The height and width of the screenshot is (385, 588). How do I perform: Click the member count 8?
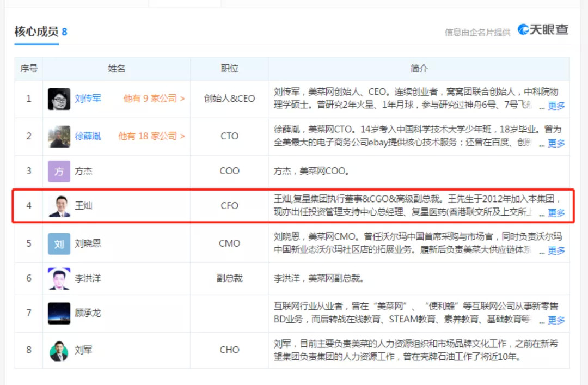tap(64, 32)
